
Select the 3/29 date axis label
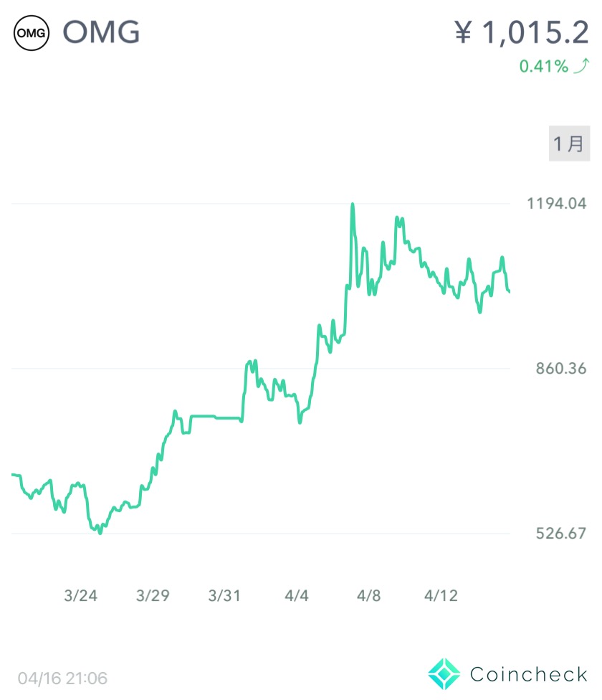coord(152,595)
